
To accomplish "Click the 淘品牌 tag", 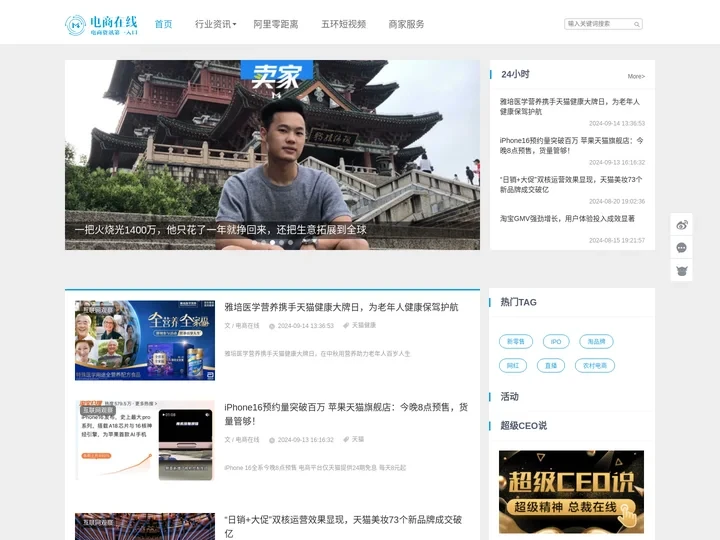I will (596, 342).
